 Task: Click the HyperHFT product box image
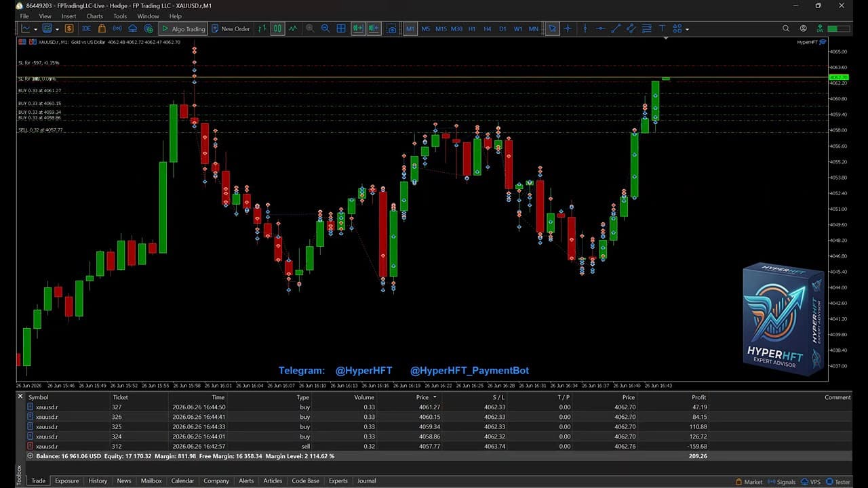[783, 319]
